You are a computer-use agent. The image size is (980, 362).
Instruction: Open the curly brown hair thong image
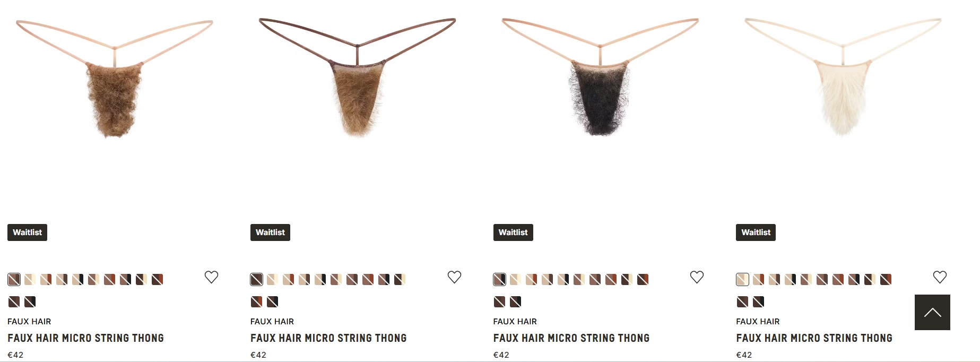coord(114,79)
